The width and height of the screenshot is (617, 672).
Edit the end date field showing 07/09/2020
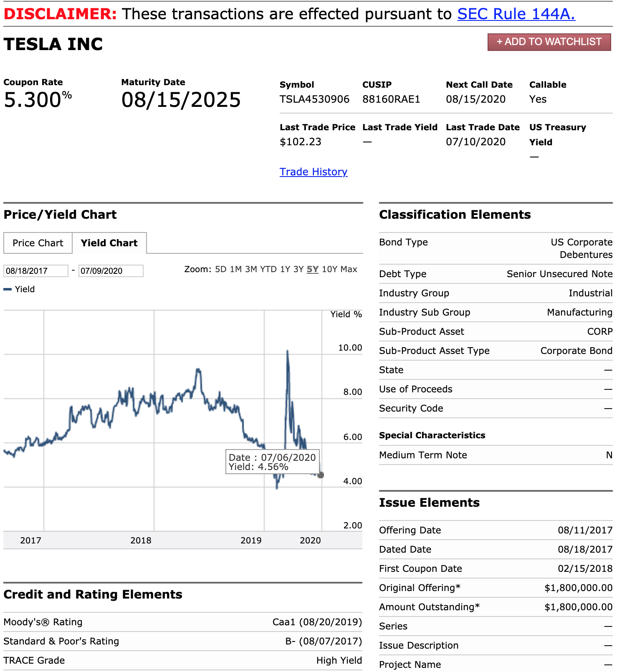point(111,270)
